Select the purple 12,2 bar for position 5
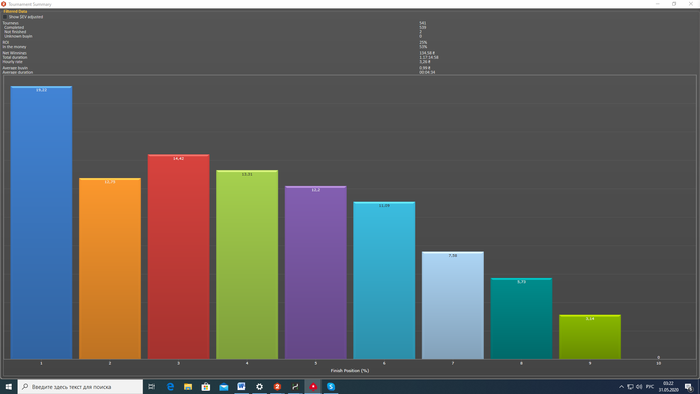This screenshot has width=700, height=394. pyautogui.click(x=316, y=272)
